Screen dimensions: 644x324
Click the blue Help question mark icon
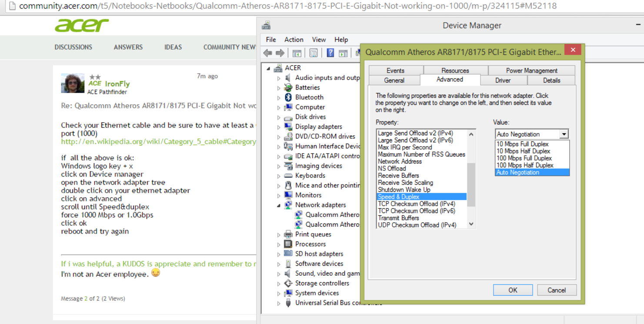330,53
